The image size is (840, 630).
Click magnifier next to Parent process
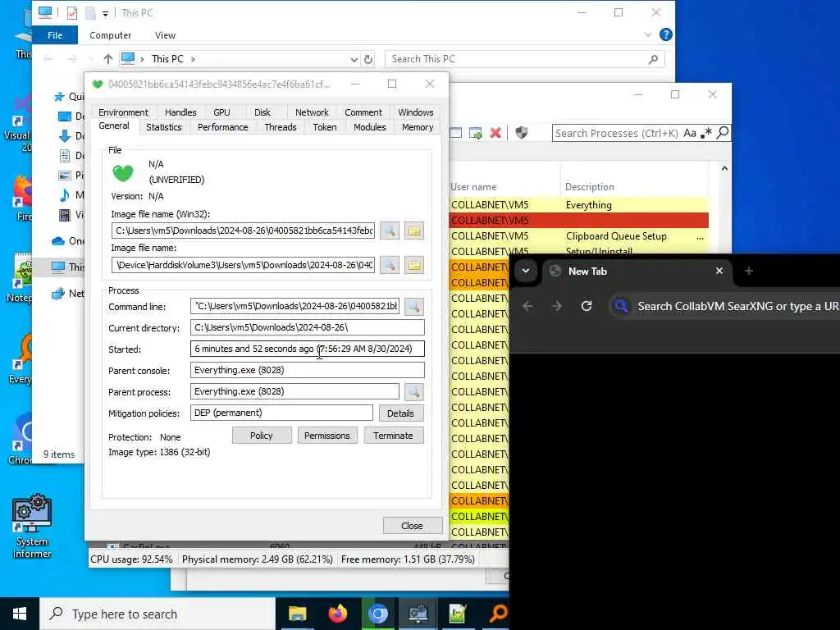pos(414,391)
